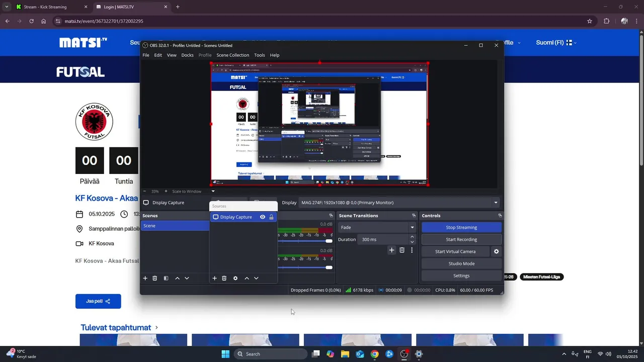The image size is (644, 362).
Task: Add a configurable transition with the plus icon
Action: click(391, 250)
